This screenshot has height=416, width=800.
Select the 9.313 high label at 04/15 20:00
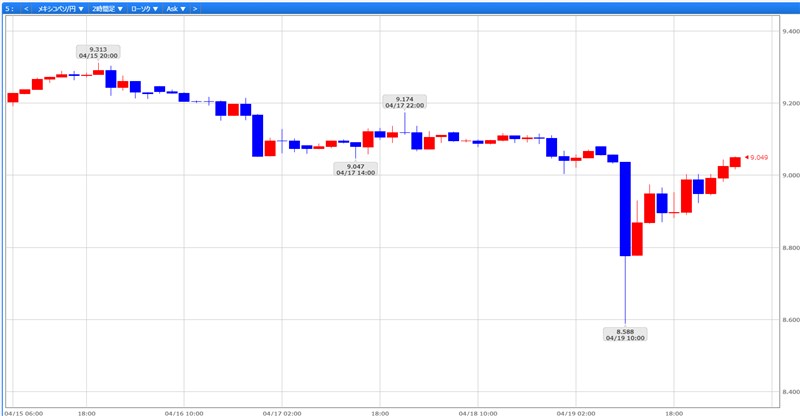point(98,52)
